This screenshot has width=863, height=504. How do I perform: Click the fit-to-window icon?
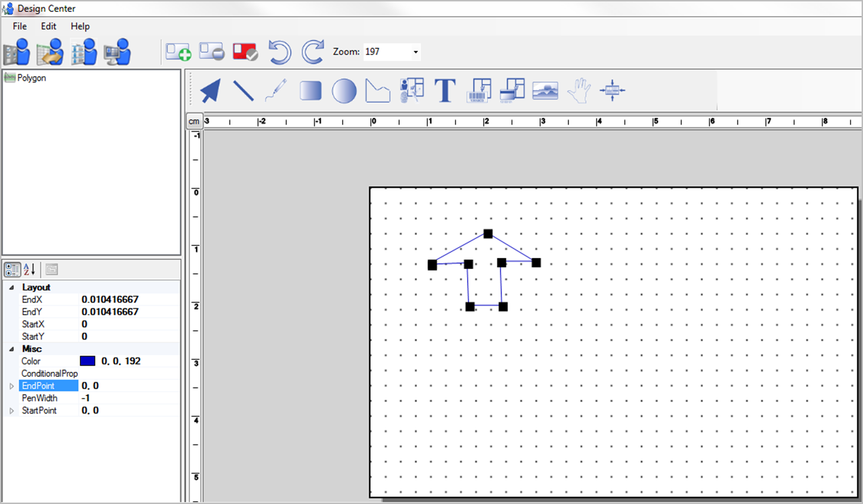pos(612,90)
